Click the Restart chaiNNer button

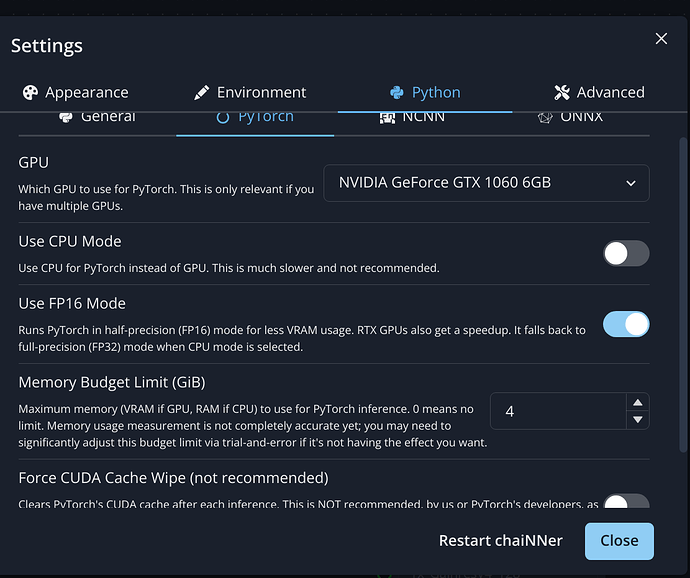500,540
